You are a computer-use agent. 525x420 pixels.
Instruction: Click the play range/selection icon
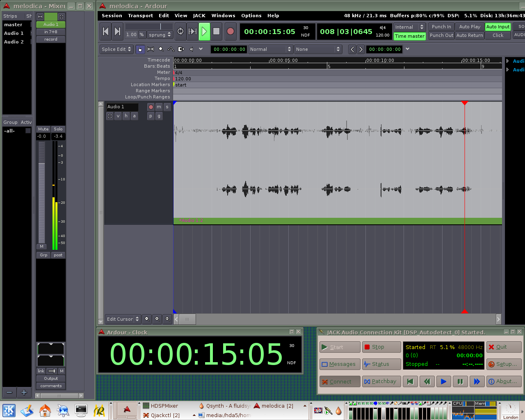[192, 32]
